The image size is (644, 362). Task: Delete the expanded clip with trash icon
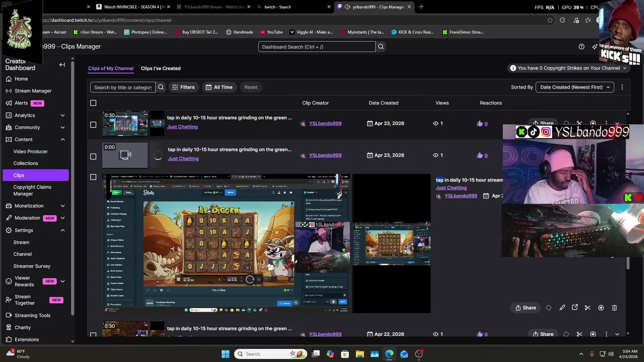[x=614, y=308]
